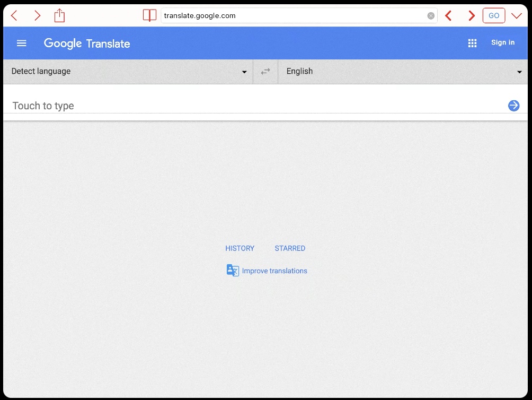Screen dimensions: 532x400
Task: Clear the URL with the gray X
Action: [431, 16]
